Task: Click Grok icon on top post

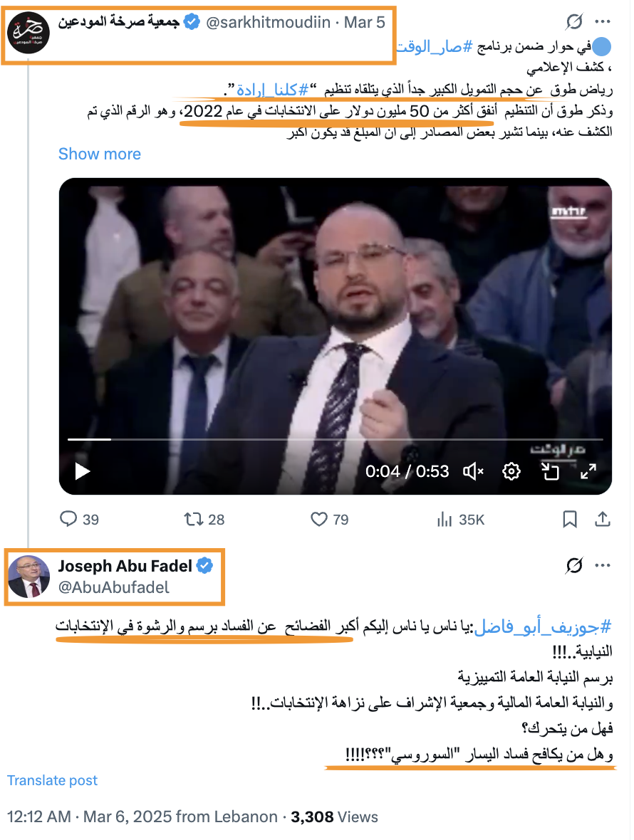Action: pos(574,21)
